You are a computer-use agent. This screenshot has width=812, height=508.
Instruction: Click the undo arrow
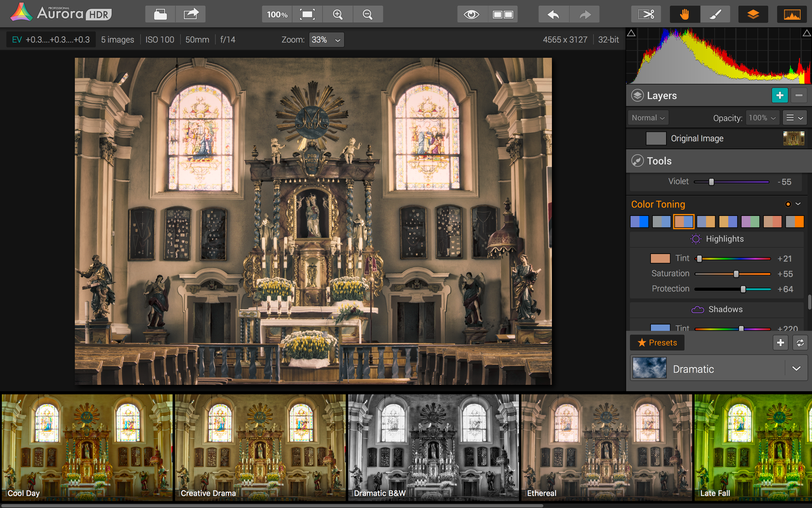(x=553, y=14)
